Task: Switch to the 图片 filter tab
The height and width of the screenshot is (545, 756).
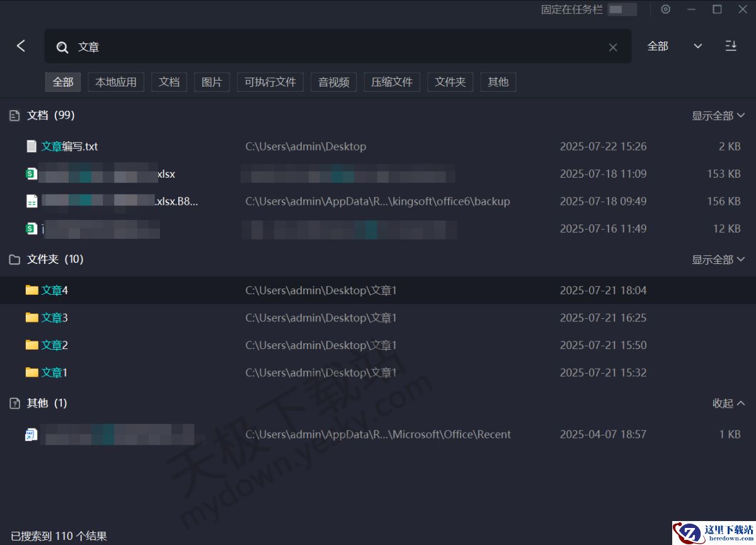Action: pos(212,82)
